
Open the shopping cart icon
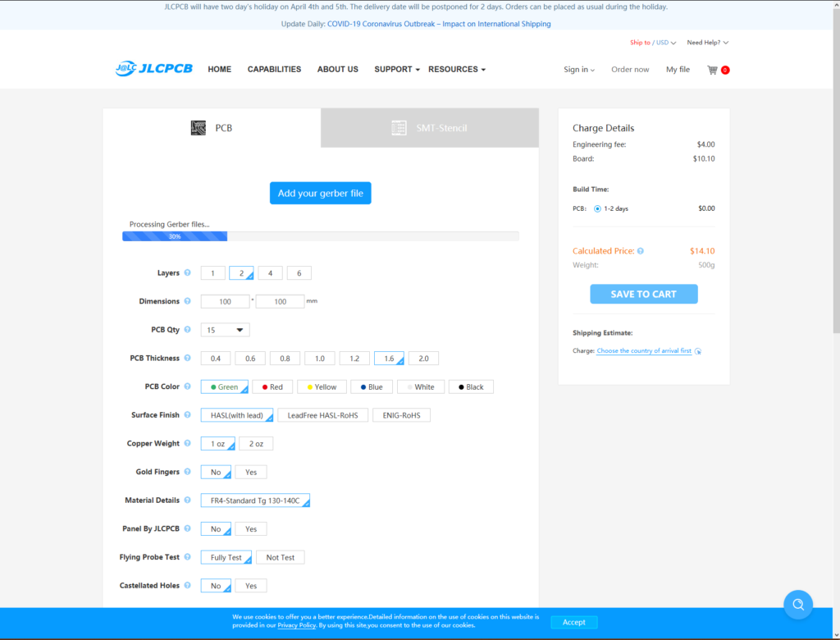coord(712,70)
